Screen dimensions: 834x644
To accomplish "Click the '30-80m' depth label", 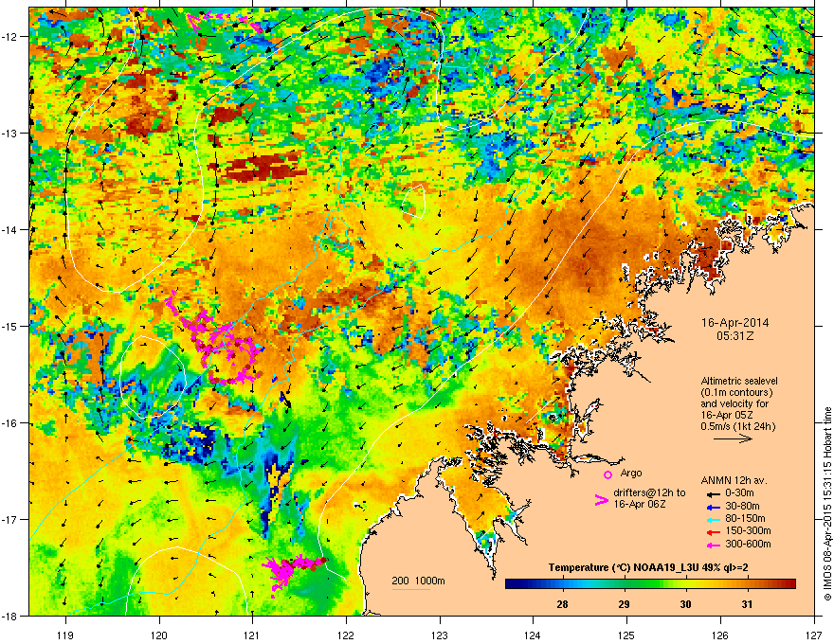I will coord(742,507).
